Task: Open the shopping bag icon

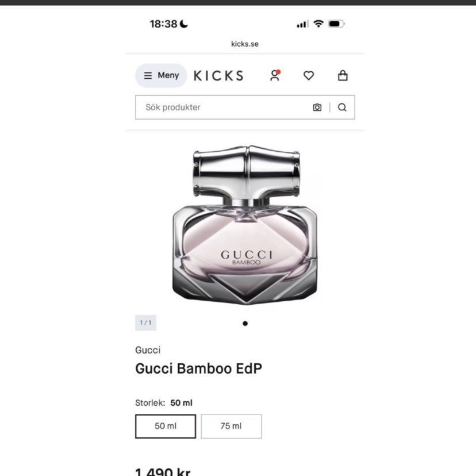Action: 343,75
